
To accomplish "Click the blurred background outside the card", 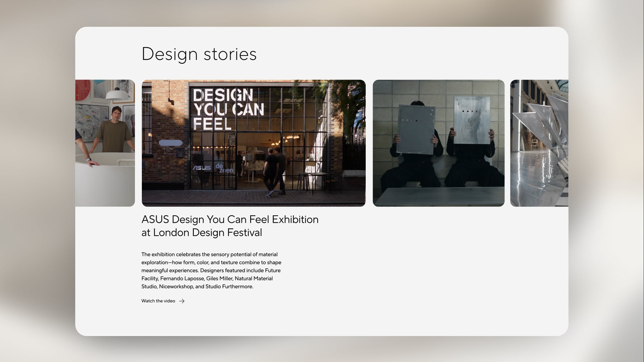I will [36, 181].
